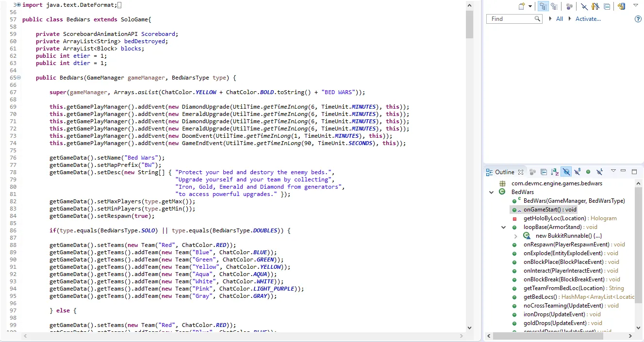Select the Outline tab
The image size is (644, 342).
point(505,172)
